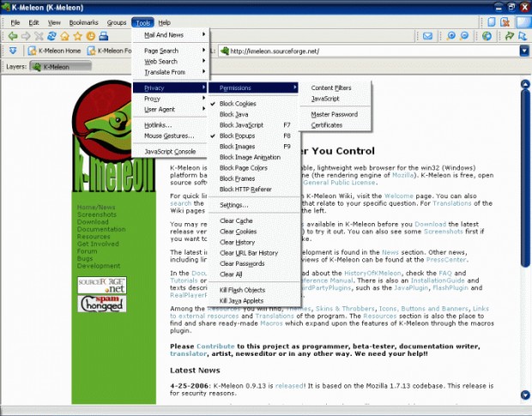Expand the User Agent submenu
This screenshot has width=532, height=416.
tap(170, 110)
